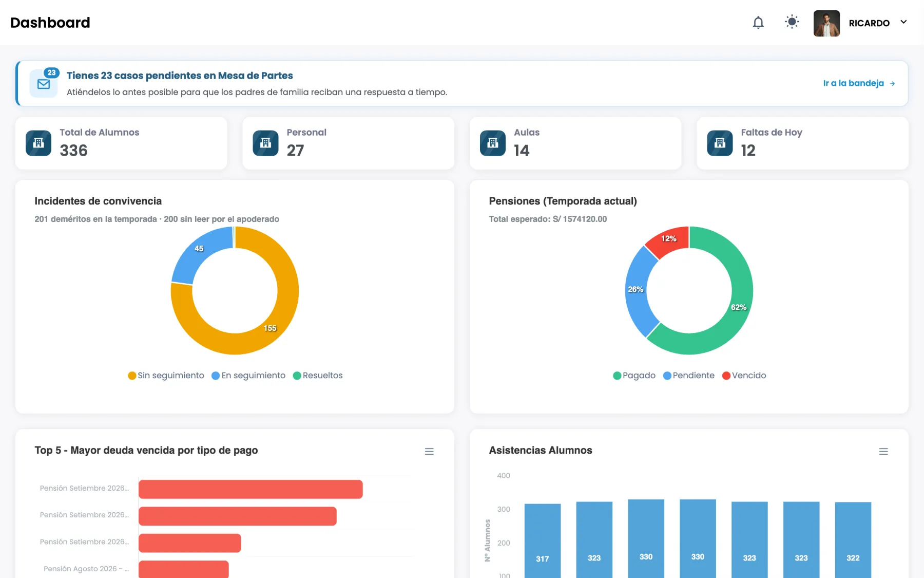Toggle 'Resueltos' legend item

[x=318, y=376]
